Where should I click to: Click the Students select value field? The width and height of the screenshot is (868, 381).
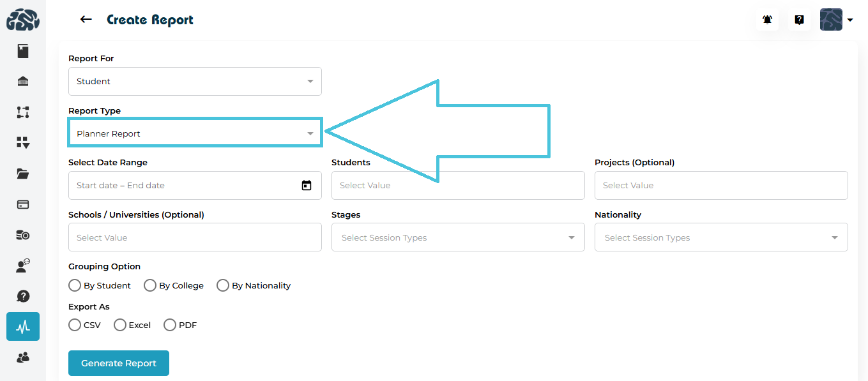[x=458, y=186]
